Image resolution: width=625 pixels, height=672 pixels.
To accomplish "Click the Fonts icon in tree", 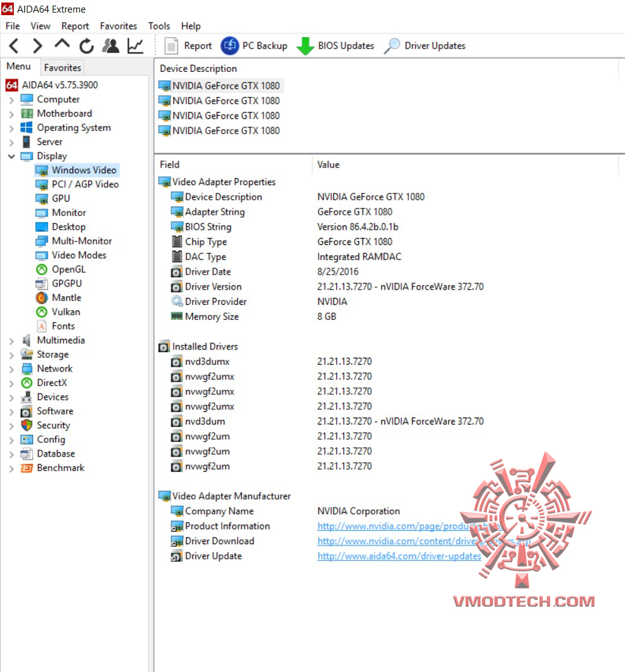I will coord(42,326).
